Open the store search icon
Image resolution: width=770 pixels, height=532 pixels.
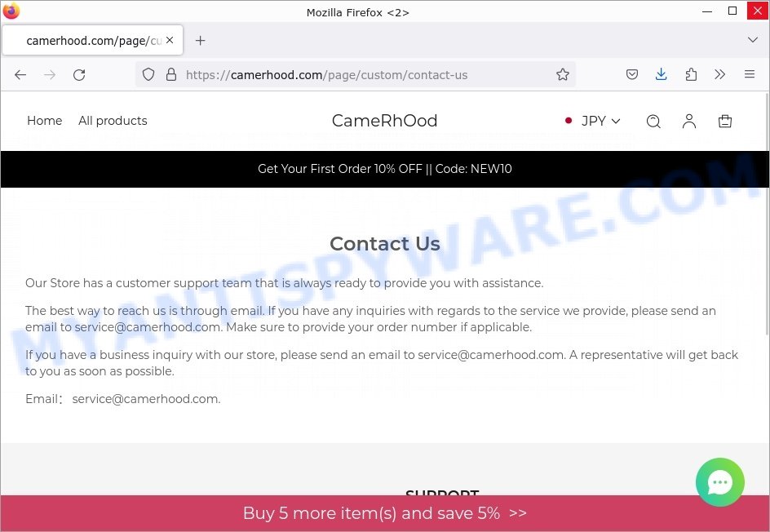653,122
